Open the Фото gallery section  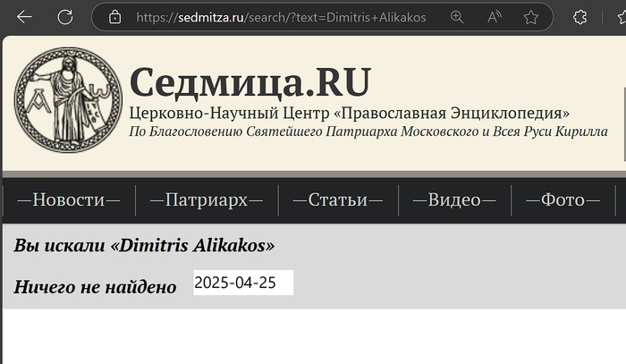563,200
